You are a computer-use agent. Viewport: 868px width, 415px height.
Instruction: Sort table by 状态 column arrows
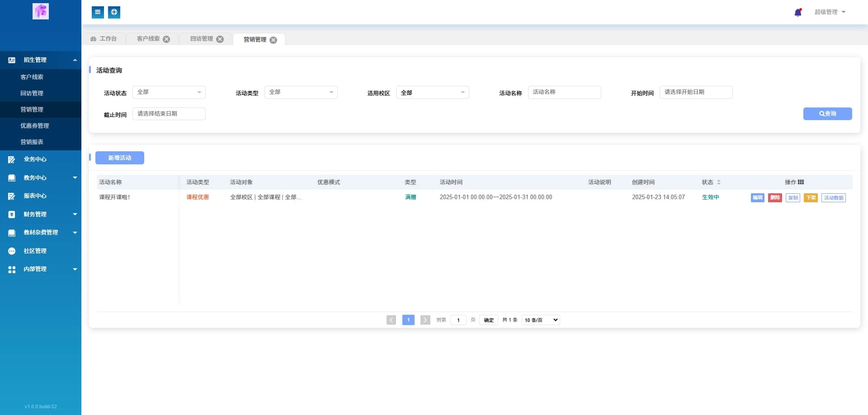click(719, 182)
